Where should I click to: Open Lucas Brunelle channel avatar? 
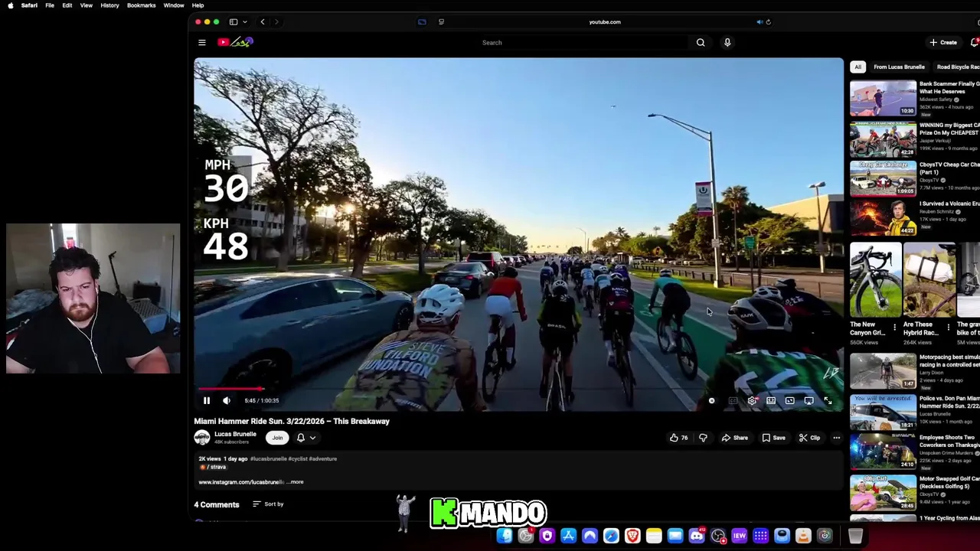click(202, 438)
